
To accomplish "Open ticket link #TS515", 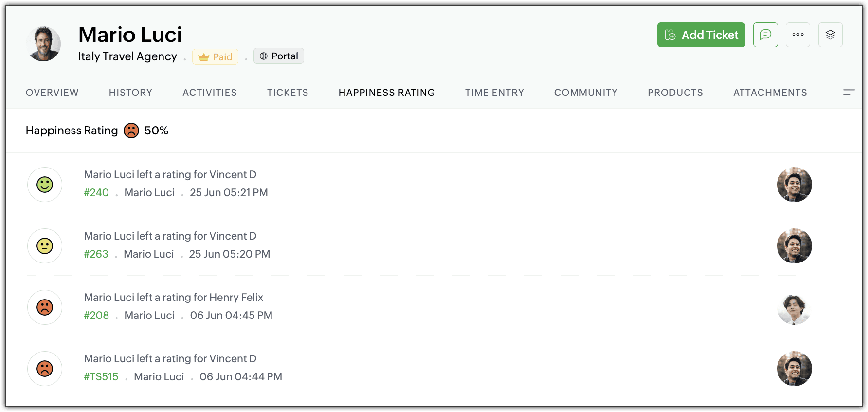I will tap(101, 377).
